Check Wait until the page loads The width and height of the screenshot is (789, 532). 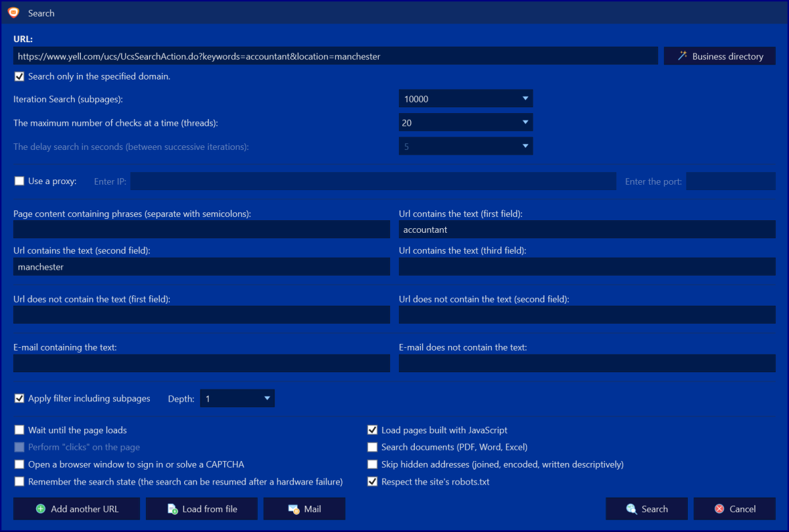click(19, 430)
